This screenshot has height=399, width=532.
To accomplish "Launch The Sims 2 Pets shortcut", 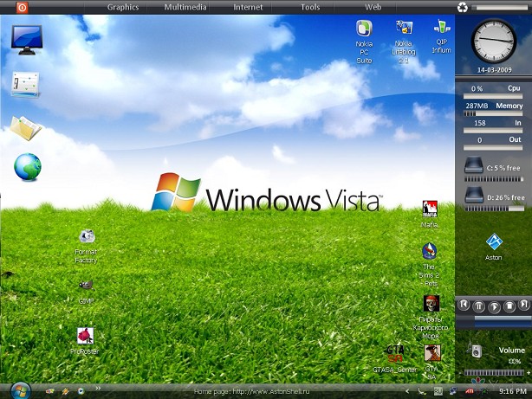I will point(429,265).
